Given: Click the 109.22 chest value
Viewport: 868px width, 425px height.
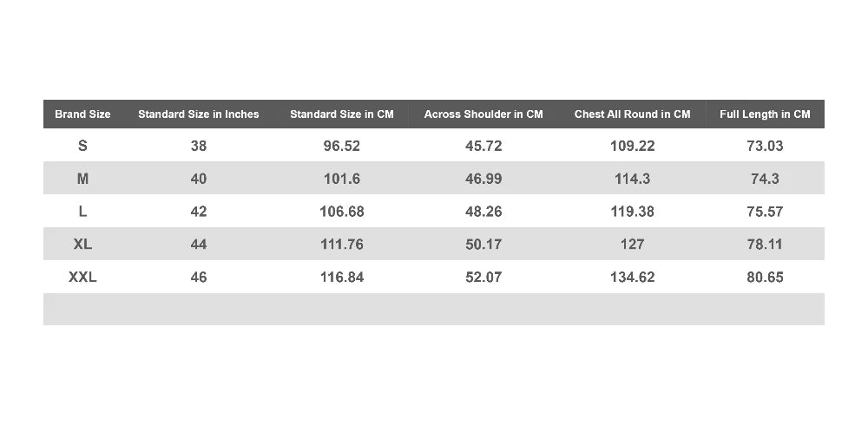Looking at the screenshot, I should pos(632,146).
